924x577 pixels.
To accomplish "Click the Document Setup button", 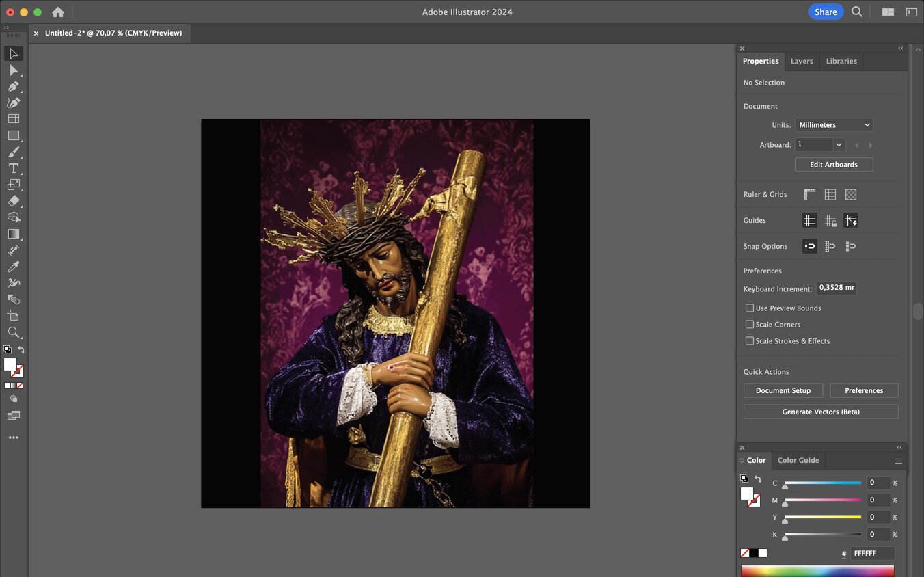I will [783, 391].
